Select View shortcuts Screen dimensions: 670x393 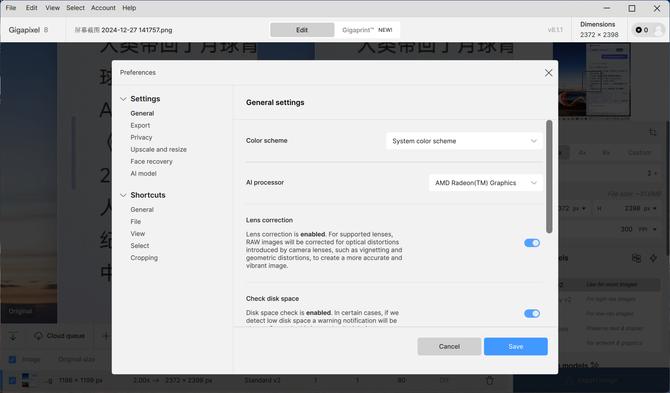(x=138, y=233)
